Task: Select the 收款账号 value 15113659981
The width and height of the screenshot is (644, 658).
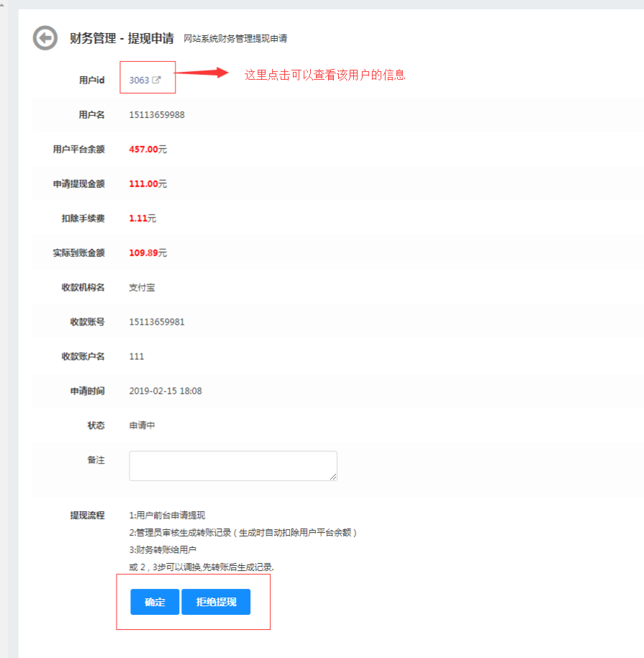Action: [x=156, y=322]
